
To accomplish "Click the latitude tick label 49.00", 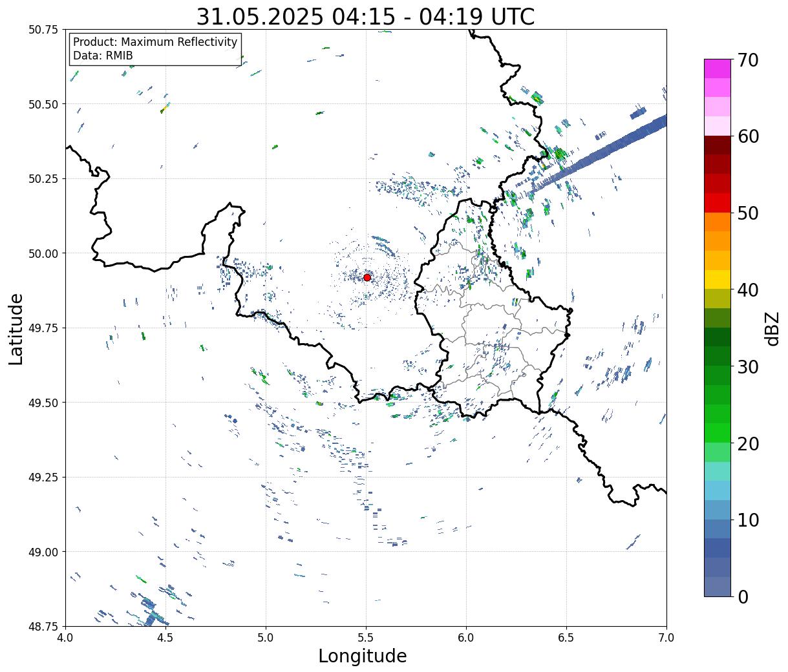I will [43, 552].
